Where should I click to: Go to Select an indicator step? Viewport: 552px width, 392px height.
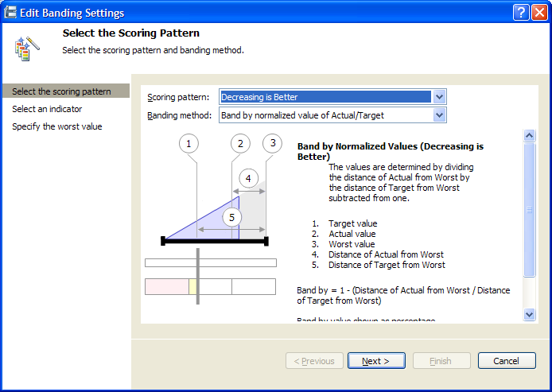pos(47,109)
